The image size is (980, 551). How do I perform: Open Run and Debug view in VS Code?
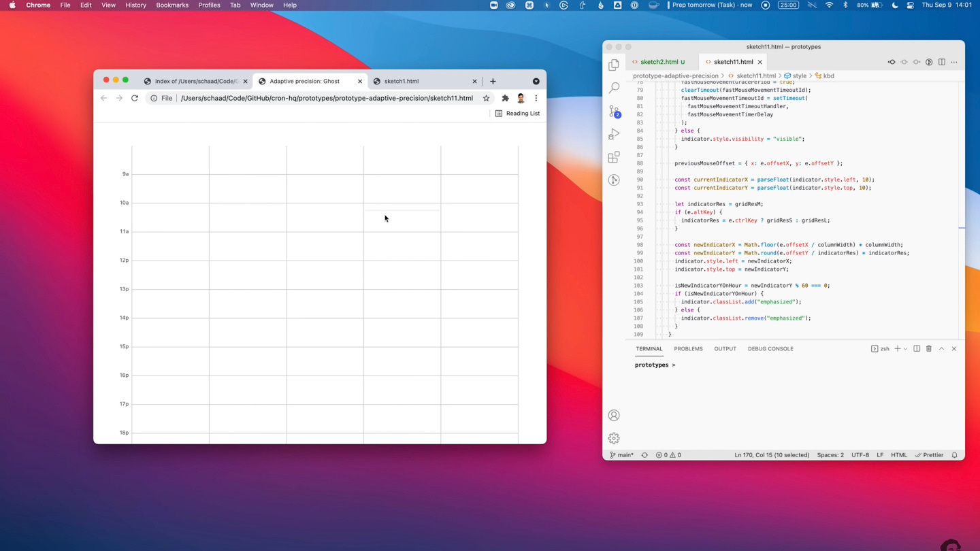[614, 134]
